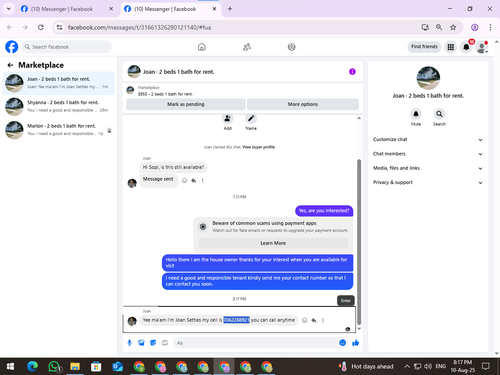Click the Search Facebook field
Viewport: 500px width, 375px height.
click(67, 47)
